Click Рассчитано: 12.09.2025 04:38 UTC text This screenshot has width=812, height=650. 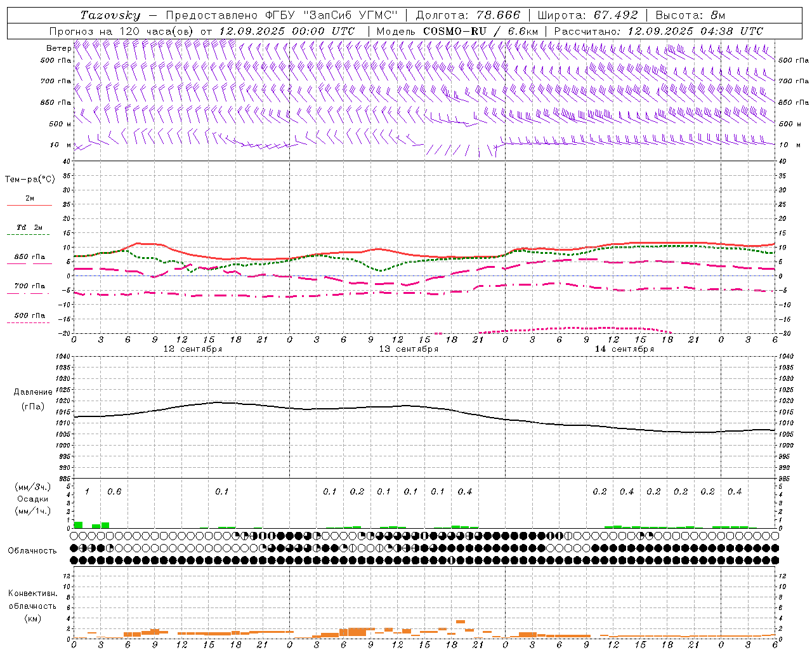pyautogui.click(x=658, y=31)
